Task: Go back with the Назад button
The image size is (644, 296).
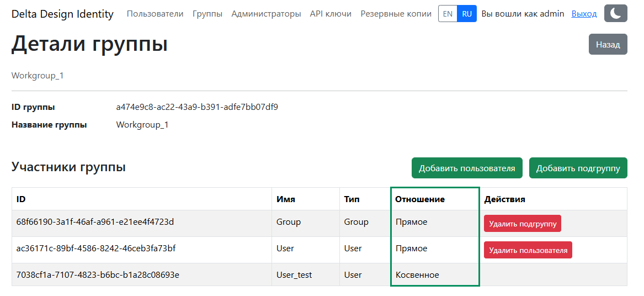Action: 608,44
